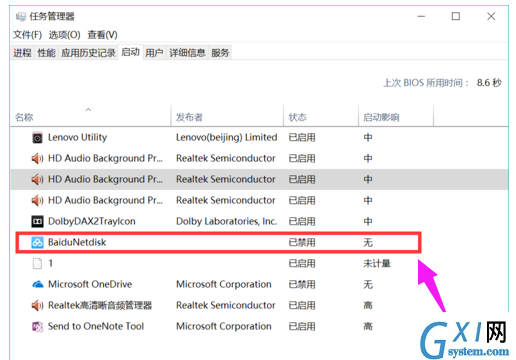
Task: Sort by the 启动影响 column header
Action: coord(396,117)
